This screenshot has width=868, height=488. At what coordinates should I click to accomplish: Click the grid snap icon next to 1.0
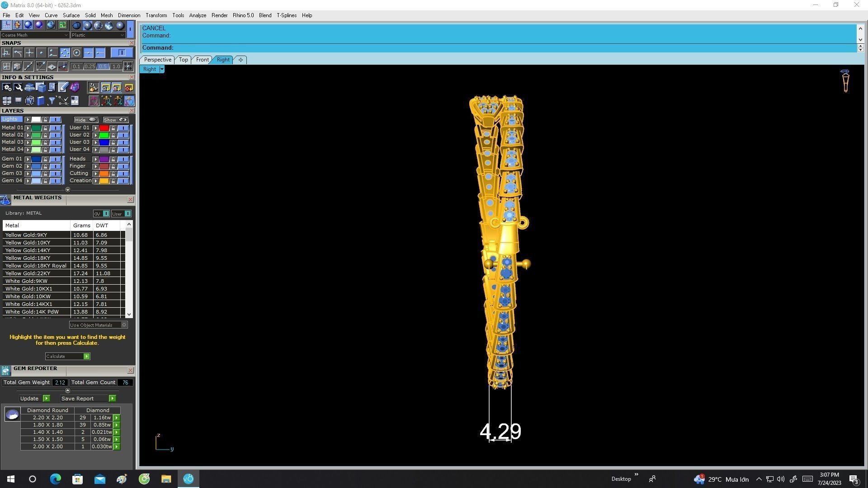tap(128, 66)
